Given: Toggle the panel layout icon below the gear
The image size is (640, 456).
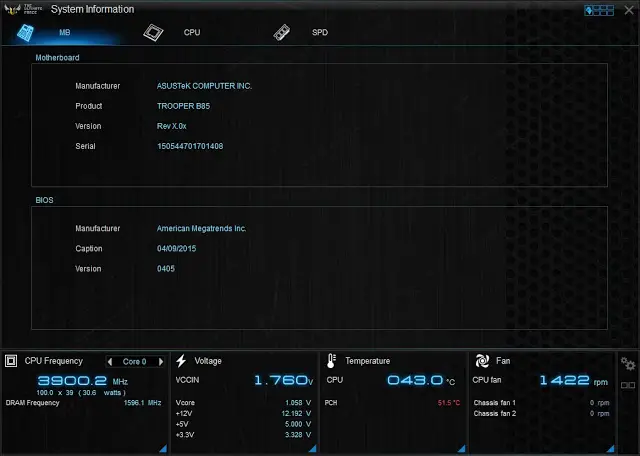Looking at the screenshot, I should pos(628,385).
